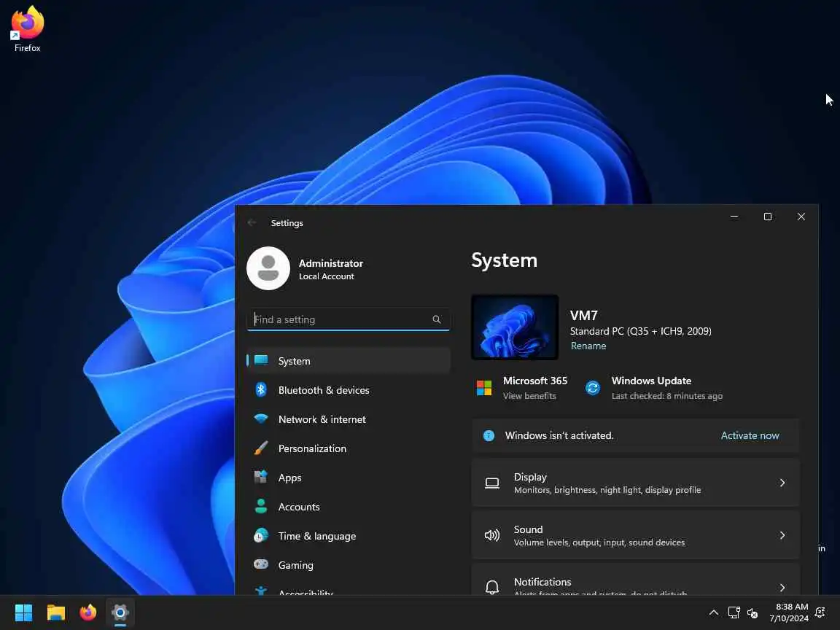Click the Accounts person icon in sidebar
This screenshot has height=630, width=840.
261,506
